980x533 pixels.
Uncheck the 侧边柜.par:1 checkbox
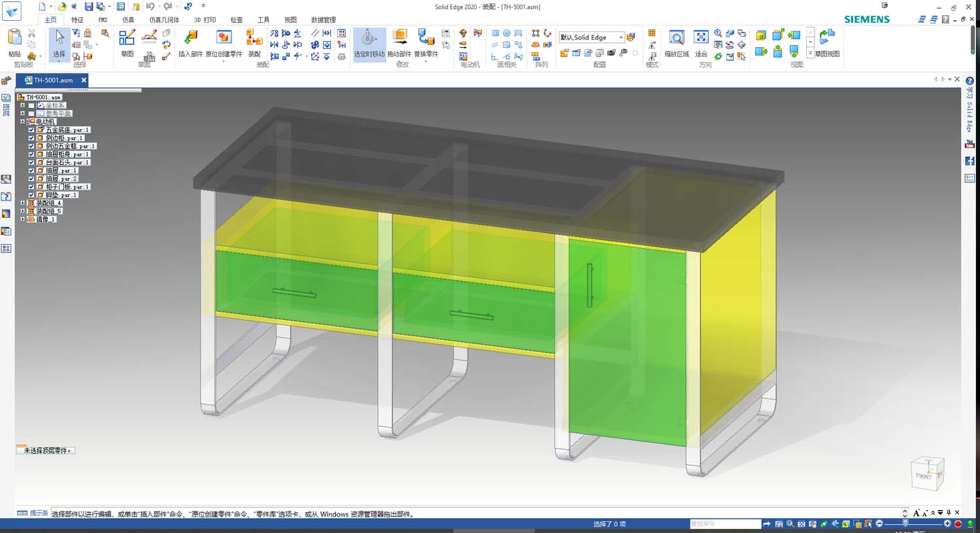pyautogui.click(x=31, y=138)
